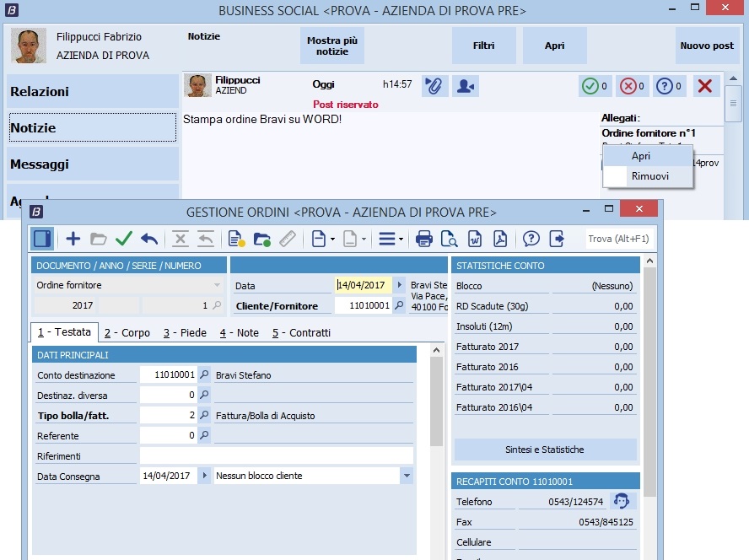Click the paperclip attachment icon on post
749x560 pixels.
coord(434,85)
